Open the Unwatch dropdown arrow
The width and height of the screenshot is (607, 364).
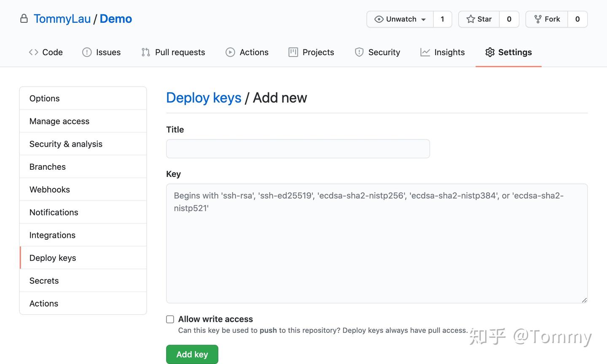coord(424,19)
